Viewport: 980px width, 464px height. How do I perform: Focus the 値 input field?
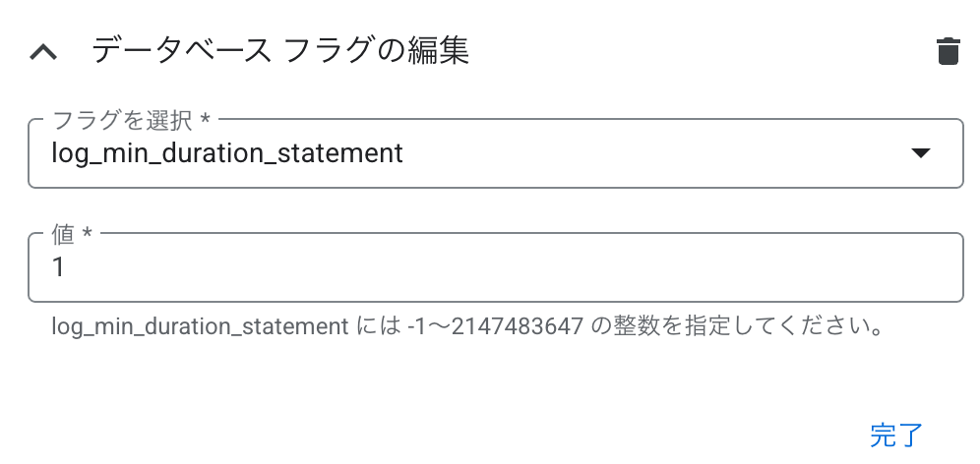(x=496, y=267)
